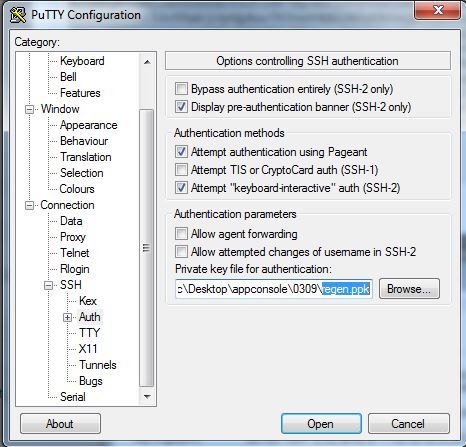
Task: Select Rlogin category
Action: (x=75, y=269)
